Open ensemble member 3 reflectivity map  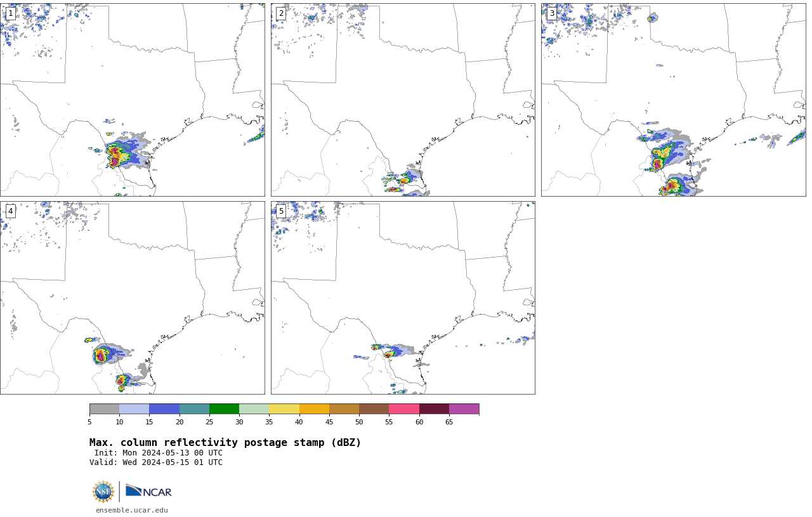point(673,100)
